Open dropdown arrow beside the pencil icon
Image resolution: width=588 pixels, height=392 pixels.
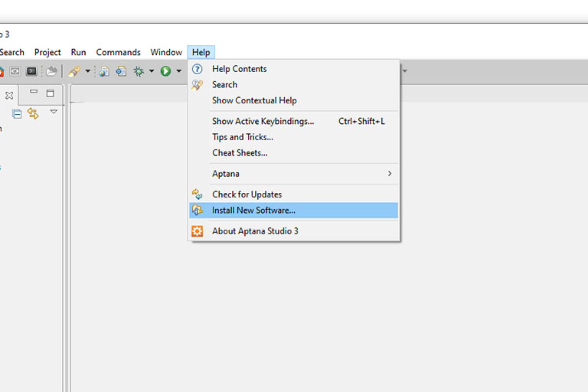pyautogui.click(x=88, y=71)
